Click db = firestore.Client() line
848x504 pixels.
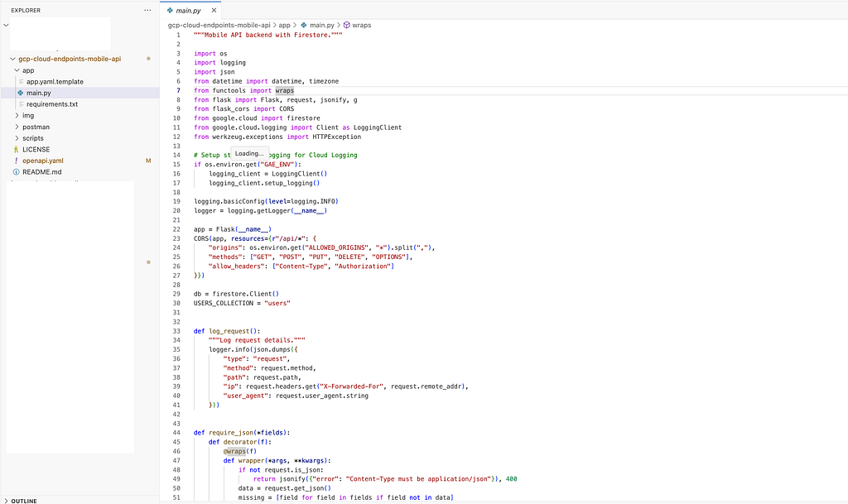coord(236,294)
